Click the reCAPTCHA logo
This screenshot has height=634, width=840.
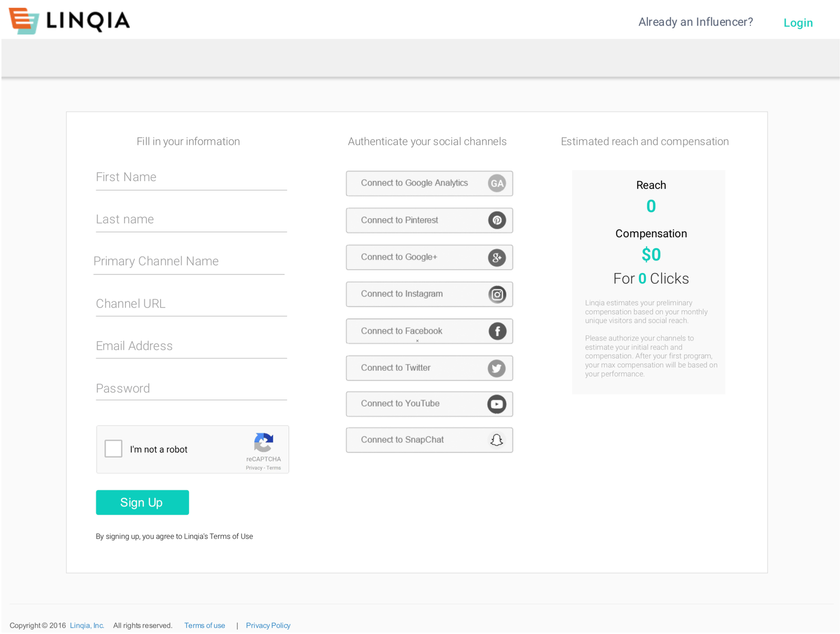pyautogui.click(x=264, y=442)
